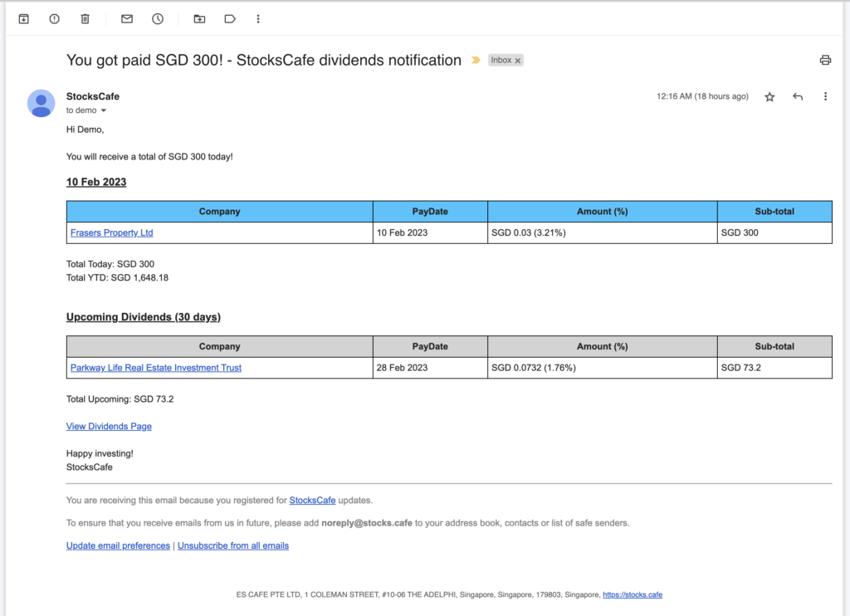Open the labels icon
This screenshot has width=850, height=616.
(230, 19)
